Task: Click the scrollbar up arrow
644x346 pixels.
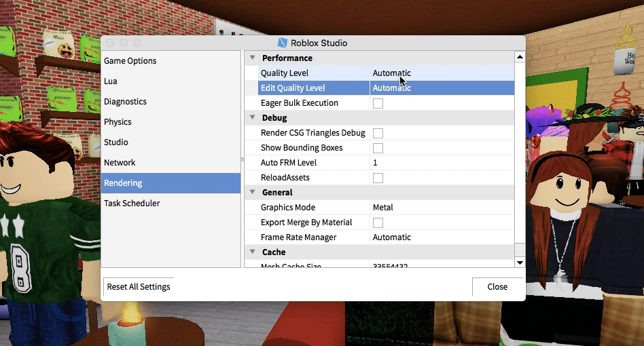Action: pos(520,56)
